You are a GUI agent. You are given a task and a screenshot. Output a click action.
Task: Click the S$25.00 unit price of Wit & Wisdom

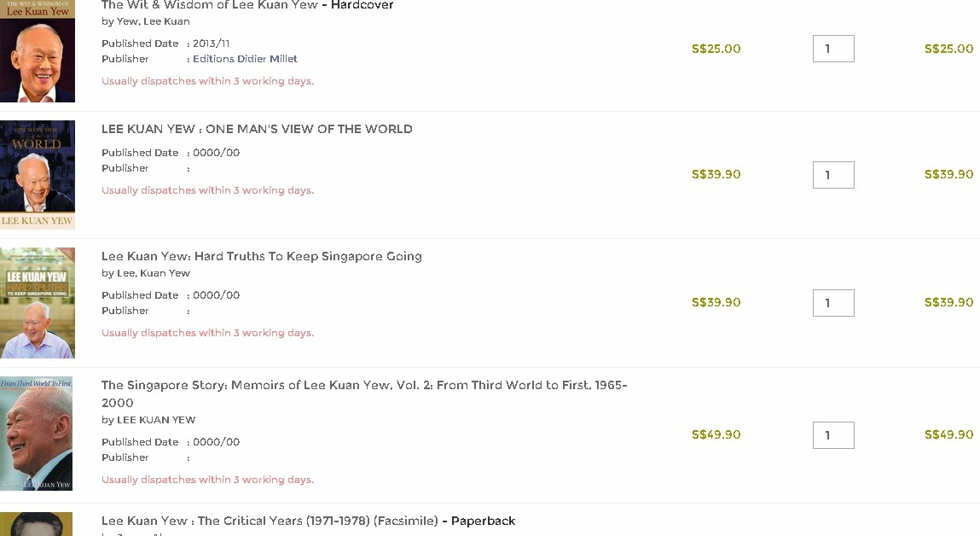tap(716, 49)
